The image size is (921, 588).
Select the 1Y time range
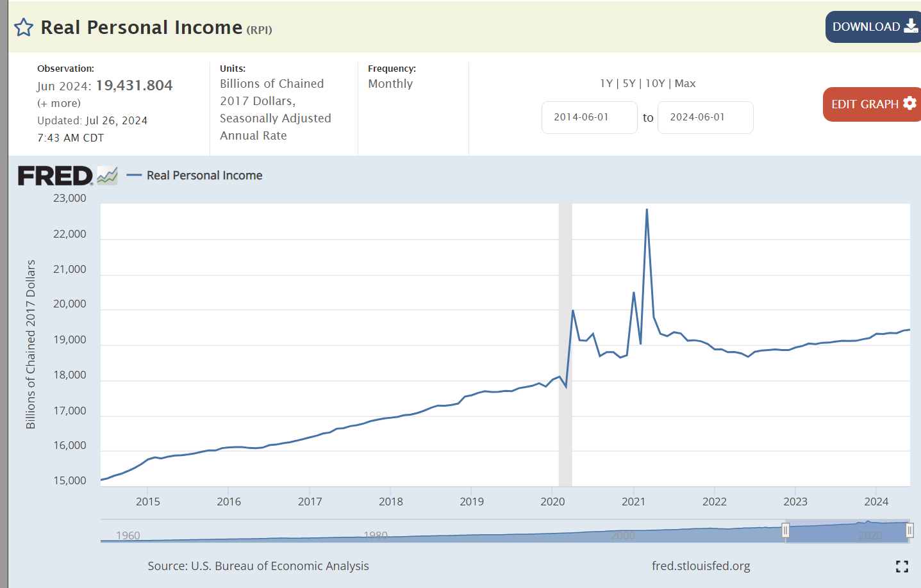(606, 83)
